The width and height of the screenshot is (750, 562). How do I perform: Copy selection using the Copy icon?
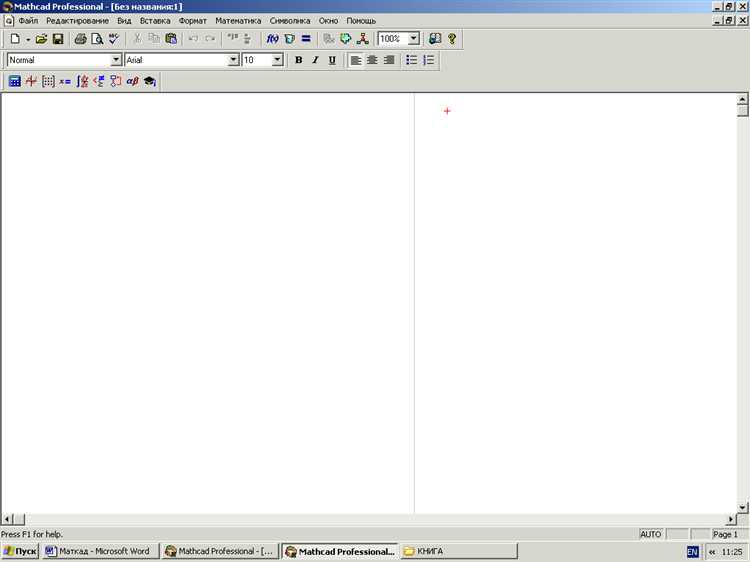(154, 39)
